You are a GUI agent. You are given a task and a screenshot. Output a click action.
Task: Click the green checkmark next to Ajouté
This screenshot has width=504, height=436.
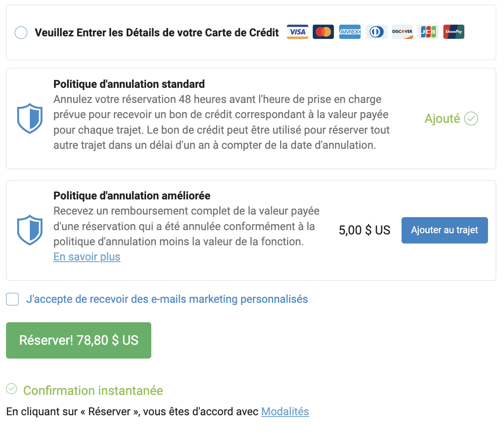click(471, 119)
